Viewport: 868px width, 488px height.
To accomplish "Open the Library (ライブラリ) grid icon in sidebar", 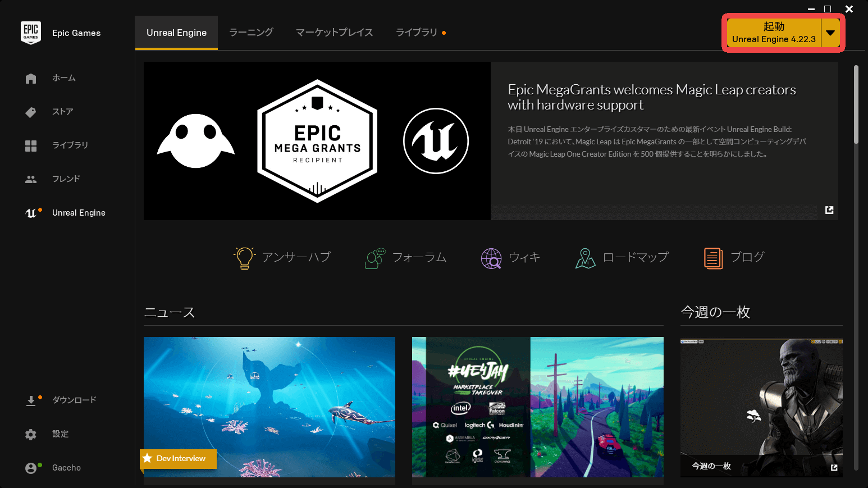I will [x=31, y=146].
